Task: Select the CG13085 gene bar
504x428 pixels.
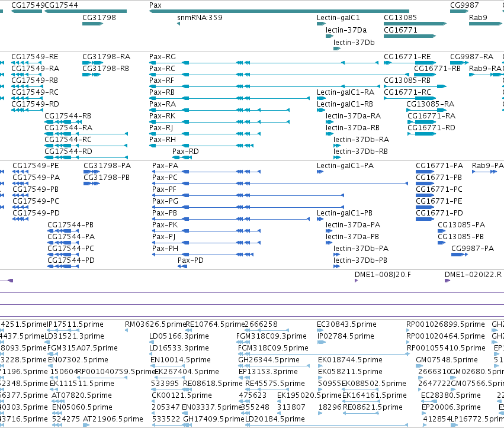Action: 415,24
